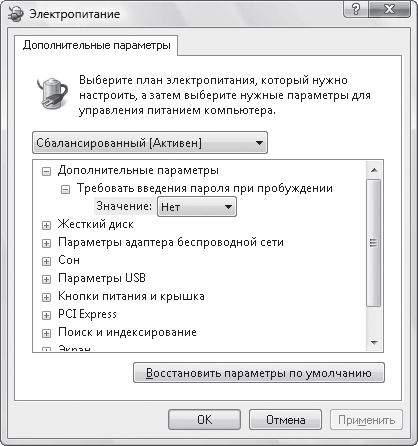Image resolution: width=418 pixels, height=446 pixels.
Task: Collapse Требовать введения пароля при пробуждении node
Action: pyautogui.click(x=66, y=189)
